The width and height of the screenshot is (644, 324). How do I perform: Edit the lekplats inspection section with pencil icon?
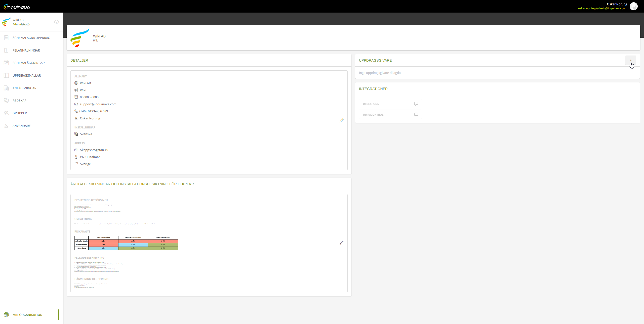pos(341,243)
